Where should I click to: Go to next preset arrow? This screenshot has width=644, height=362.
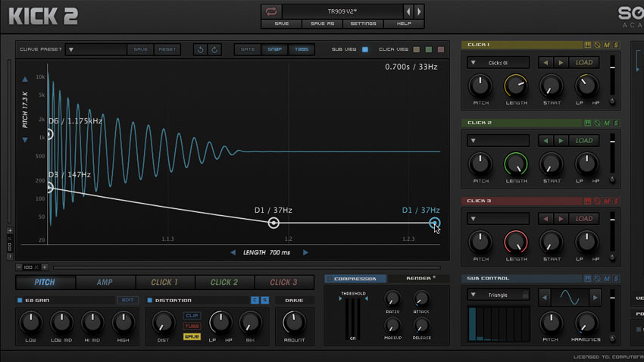tap(419, 11)
